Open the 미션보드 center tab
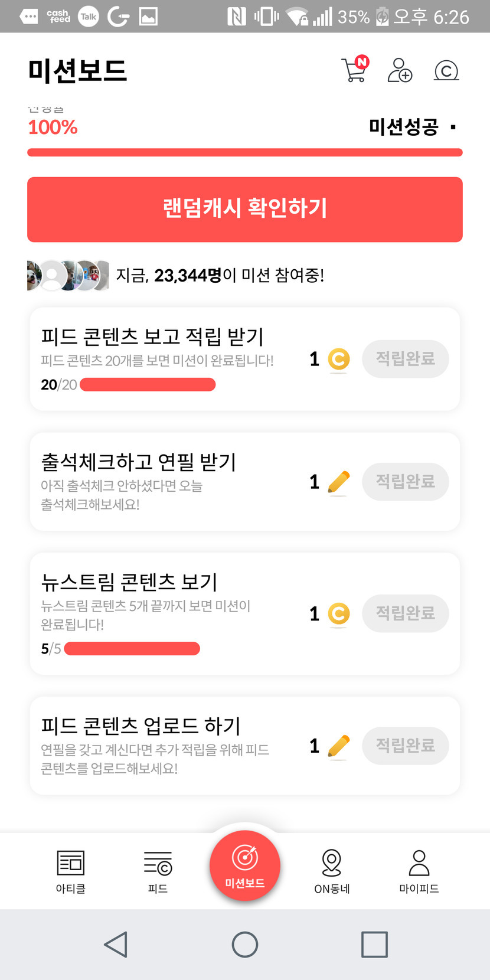Image resolution: width=490 pixels, height=980 pixels. (245, 865)
